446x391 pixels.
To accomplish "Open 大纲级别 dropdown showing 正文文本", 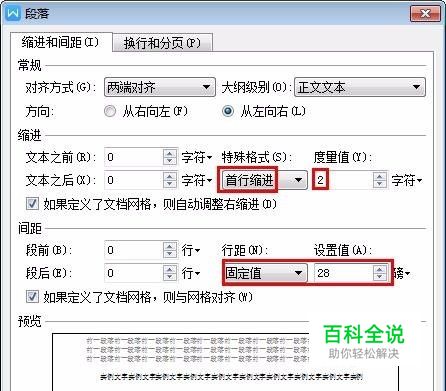I will pyautogui.click(x=360, y=87).
